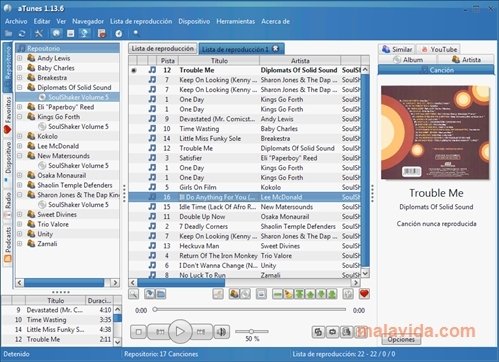499x362 pixels.
Task: Click the artist icon in playlist toolbar
Action: click(x=234, y=294)
